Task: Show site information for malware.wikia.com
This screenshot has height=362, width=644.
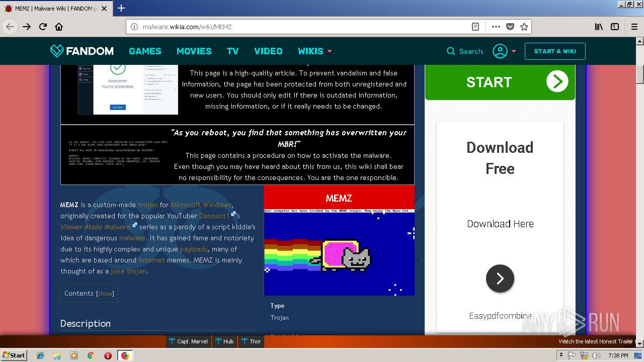Action: tap(134, 27)
